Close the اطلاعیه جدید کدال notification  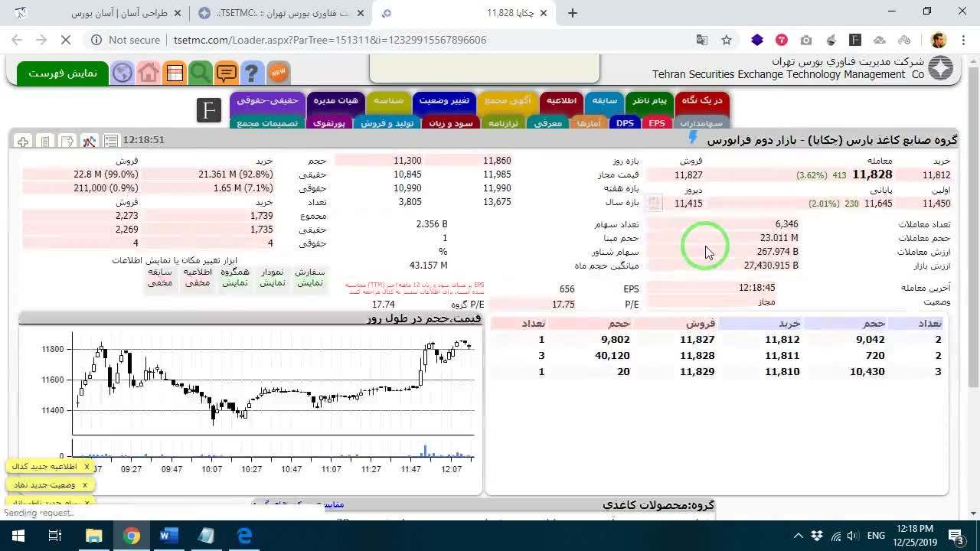click(87, 466)
